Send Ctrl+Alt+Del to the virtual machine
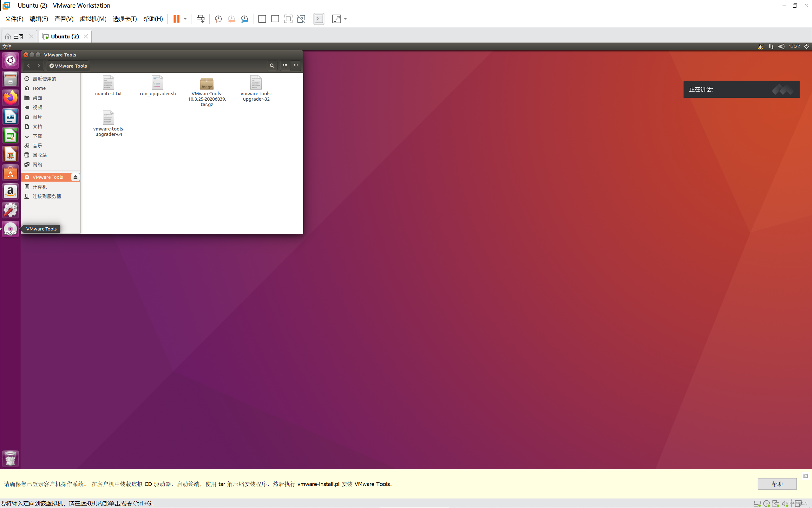This screenshot has height=508, width=812. 201,19
